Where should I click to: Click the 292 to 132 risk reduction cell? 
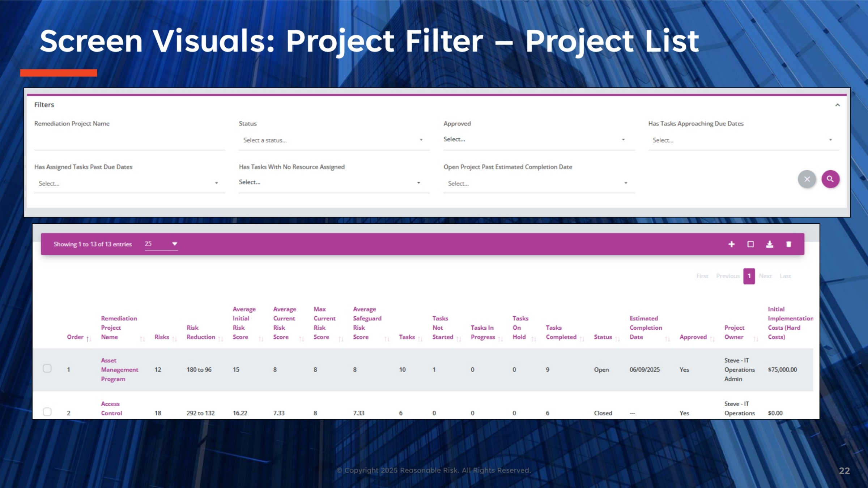tap(200, 413)
